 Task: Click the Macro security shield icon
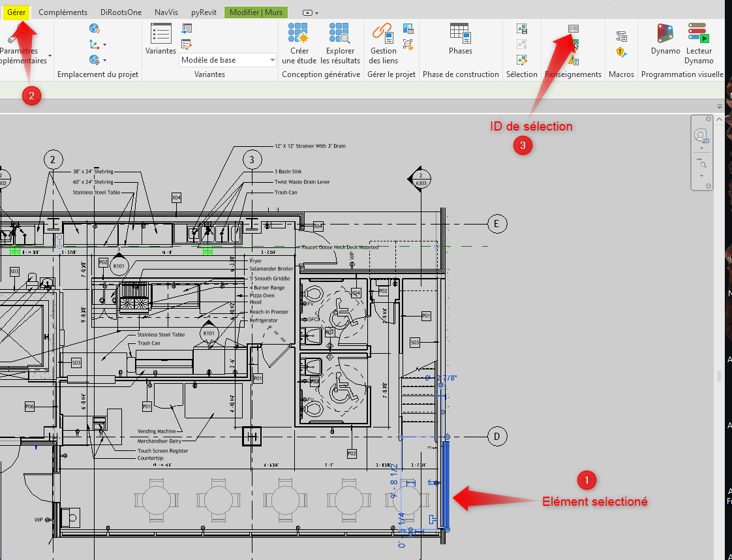pyautogui.click(x=621, y=52)
